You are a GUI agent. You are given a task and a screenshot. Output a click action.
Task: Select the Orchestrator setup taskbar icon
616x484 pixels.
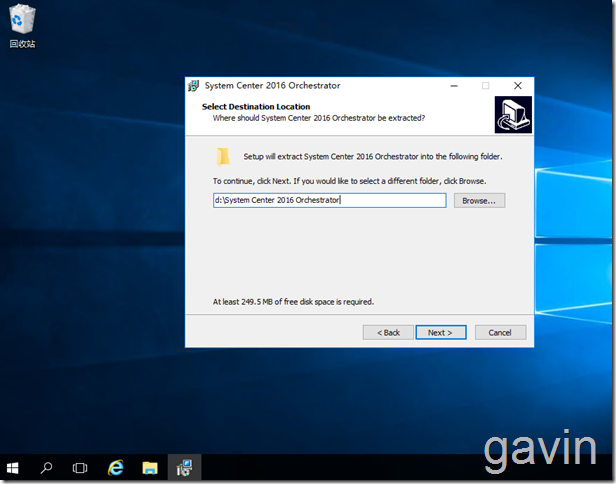click(x=184, y=468)
